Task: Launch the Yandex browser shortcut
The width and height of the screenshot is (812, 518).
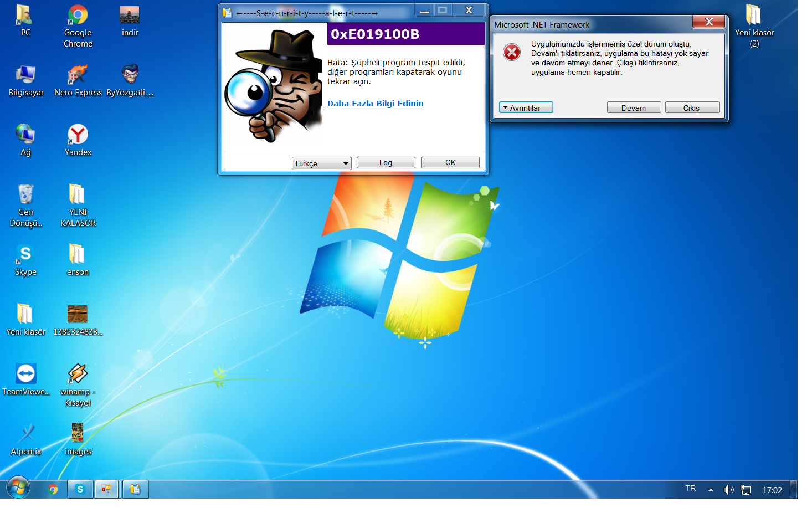Action: tap(78, 140)
